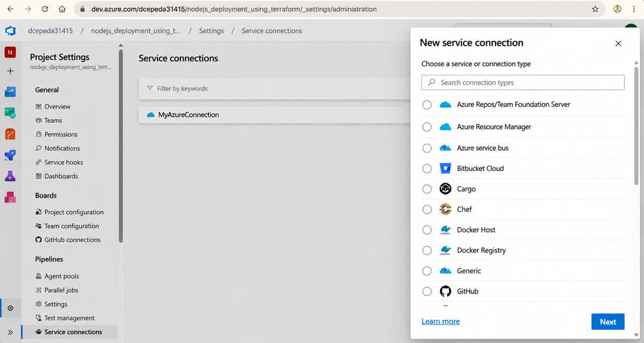The image size is (644, 343).
Task: Select Chef radio button
Action: [427, 210]
